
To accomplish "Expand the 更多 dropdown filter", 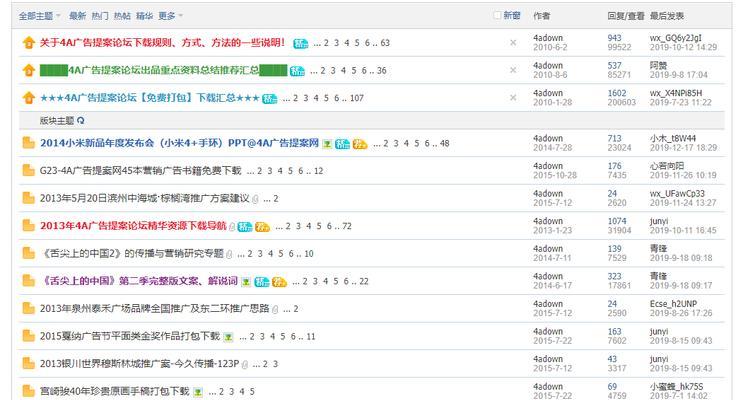I will tap(170, 16).
